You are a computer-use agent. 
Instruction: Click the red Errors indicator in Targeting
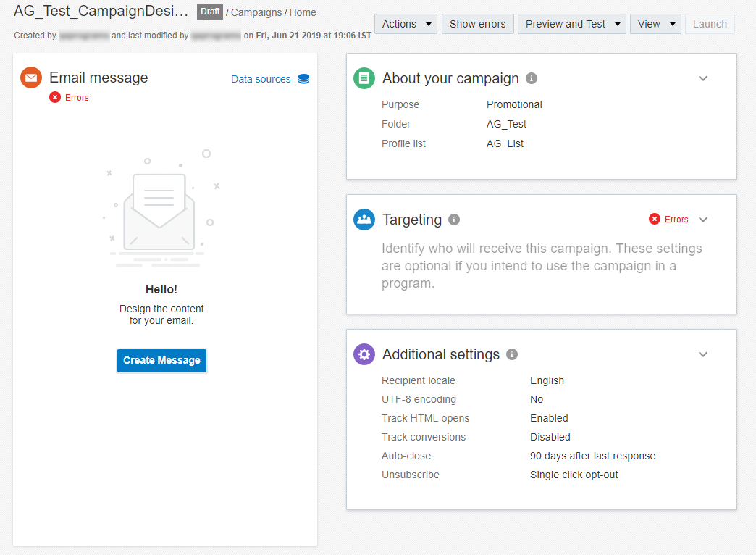(669, 220)
